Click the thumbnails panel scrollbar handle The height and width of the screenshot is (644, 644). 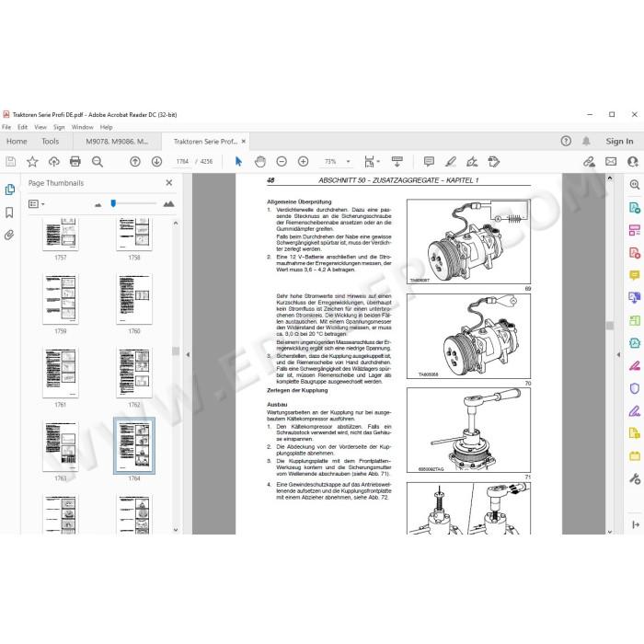176,351
